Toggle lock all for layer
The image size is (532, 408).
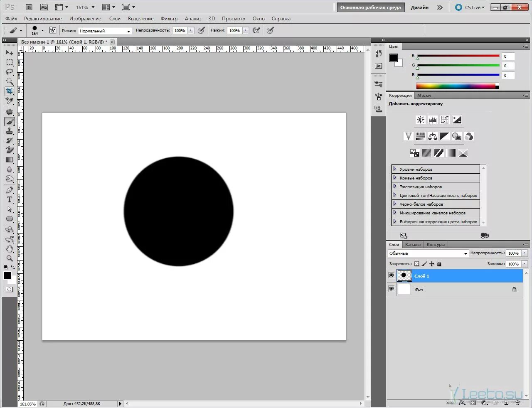tap(439, 264)
